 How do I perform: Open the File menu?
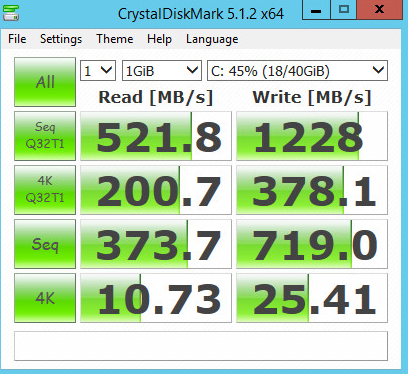click(17, 39)
